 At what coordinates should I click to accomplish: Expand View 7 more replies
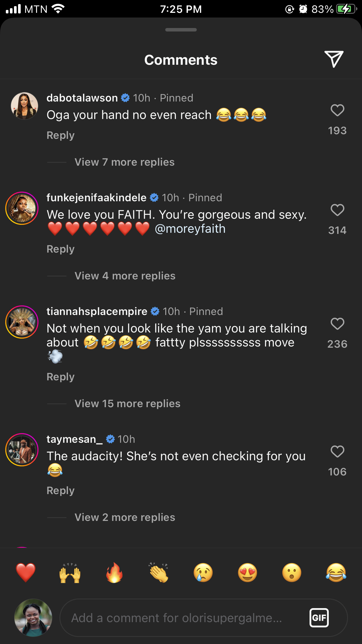(x=124, y=162)
